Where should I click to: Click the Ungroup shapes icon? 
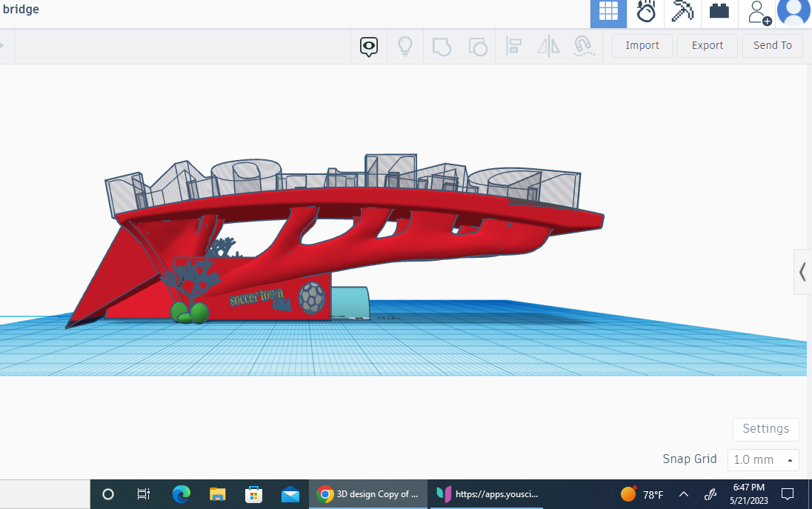(x=477, y=47)
